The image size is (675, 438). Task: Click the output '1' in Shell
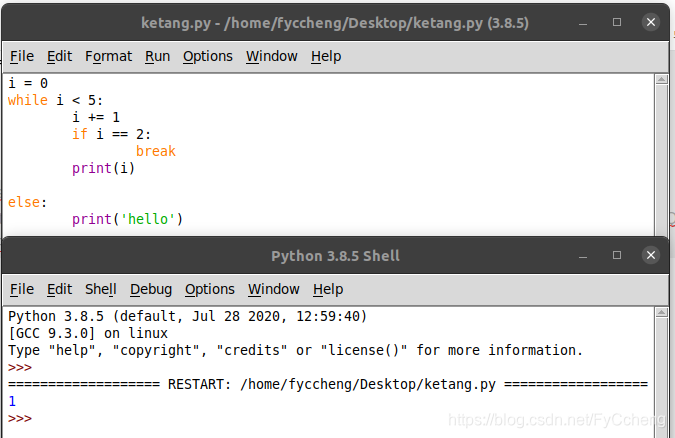[12, 401]
